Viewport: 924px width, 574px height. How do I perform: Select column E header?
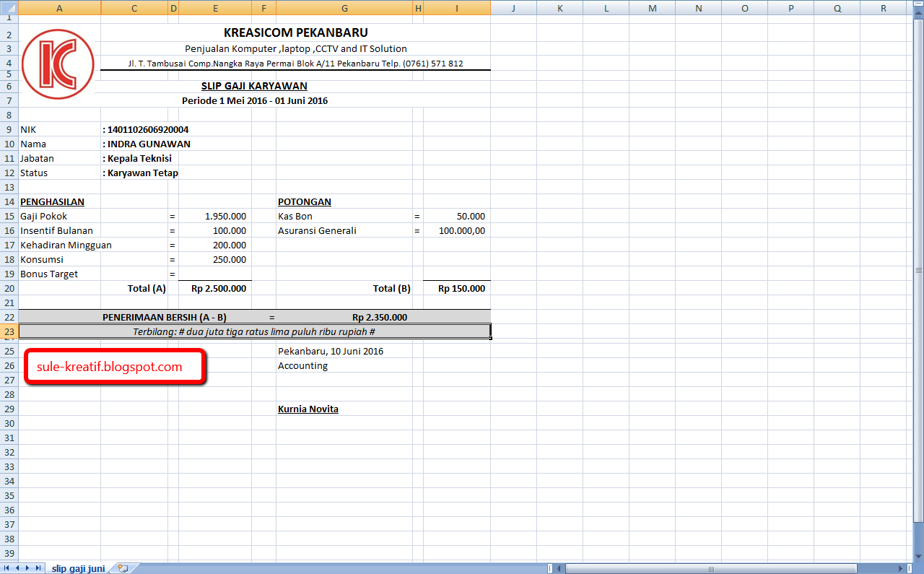pyautogui.click(x=215, y=8)
